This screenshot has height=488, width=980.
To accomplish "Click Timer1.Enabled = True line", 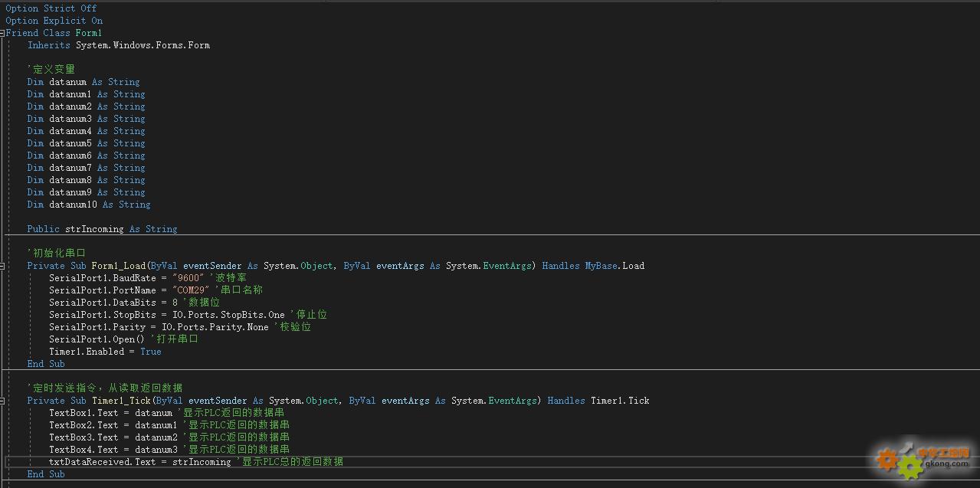I will coord(105,352).
